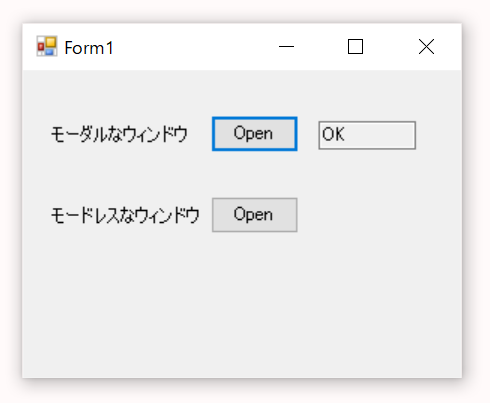Screen dimensions: 490x403
Task: Open the system menu via the window icon
Action: point(47,46)
